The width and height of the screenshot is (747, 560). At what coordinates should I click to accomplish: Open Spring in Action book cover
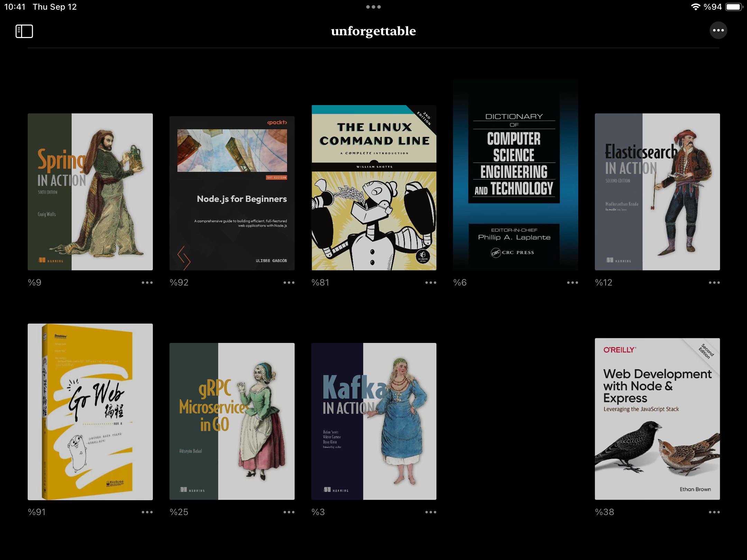[90, 192]
